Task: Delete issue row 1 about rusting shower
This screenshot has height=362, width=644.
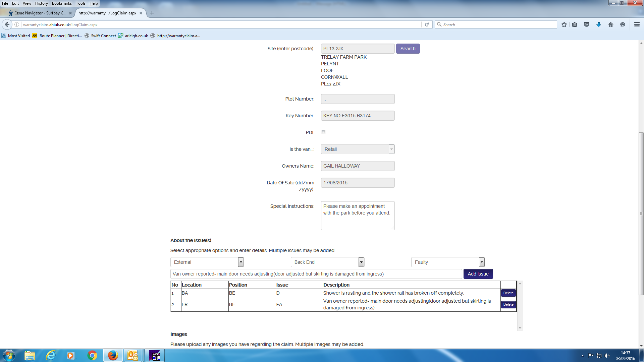Action: point(508,293)
